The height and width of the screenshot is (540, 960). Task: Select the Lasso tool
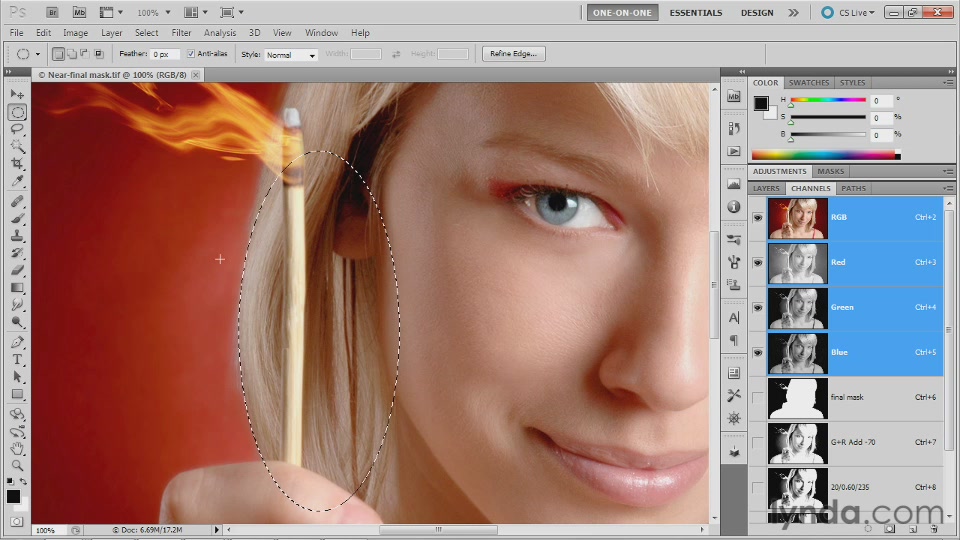click(17, 129)
